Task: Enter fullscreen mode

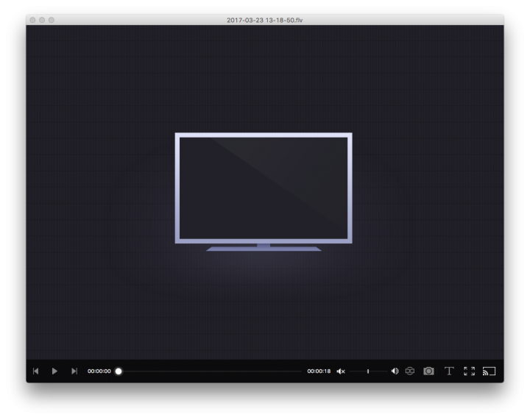Action: click(x=469, y=371)
